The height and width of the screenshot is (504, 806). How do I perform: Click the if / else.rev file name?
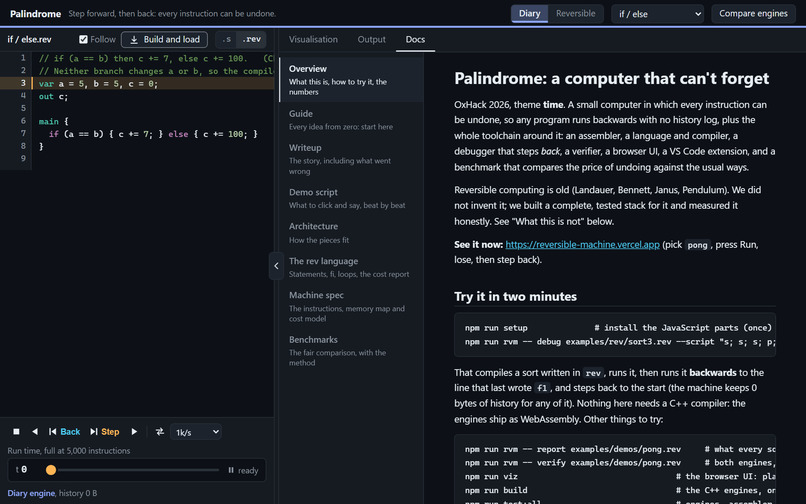pyautogui.click(x=29, y=39)
